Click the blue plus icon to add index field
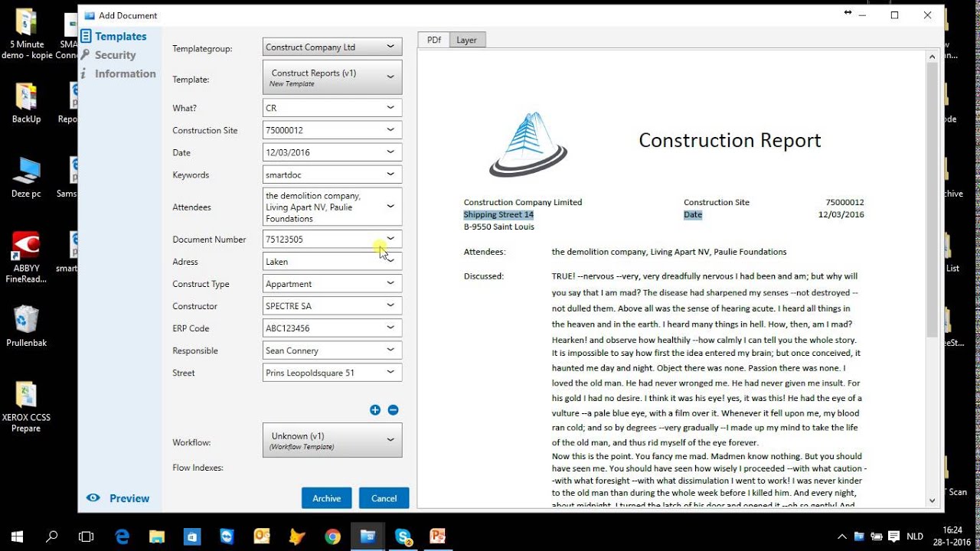 click(x=375, y=410)
